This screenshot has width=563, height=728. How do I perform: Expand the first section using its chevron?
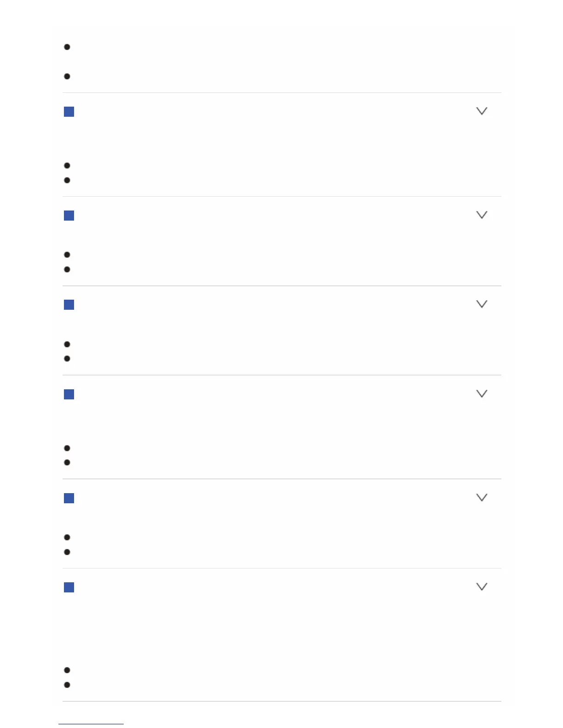click(482, 111)
